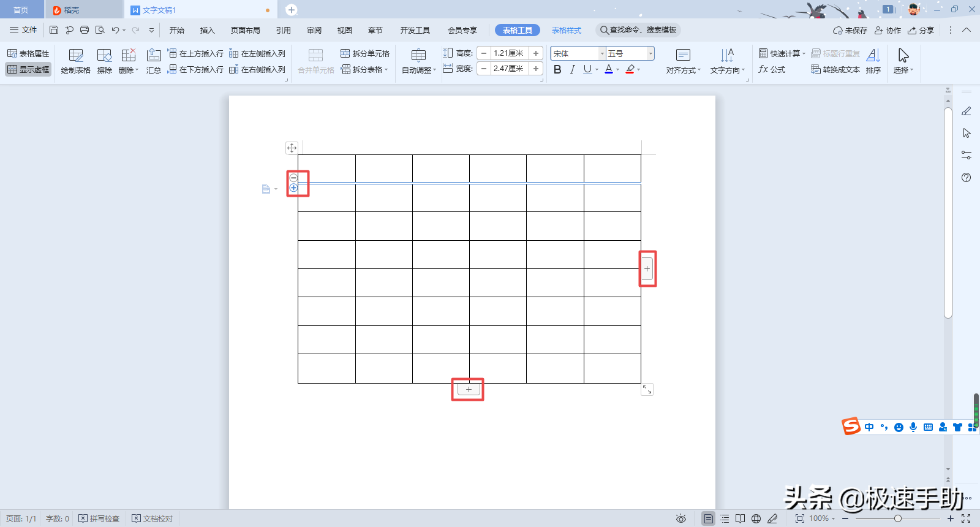Click the Draw Table (绘制表格) tool
Viewport: 980px width, 527px height.
point(75,61)
